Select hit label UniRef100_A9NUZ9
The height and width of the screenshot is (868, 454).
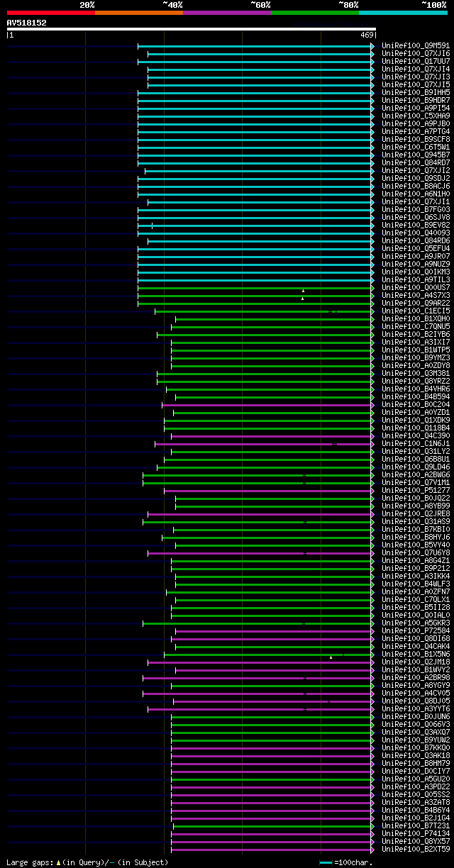click(416, 265)
